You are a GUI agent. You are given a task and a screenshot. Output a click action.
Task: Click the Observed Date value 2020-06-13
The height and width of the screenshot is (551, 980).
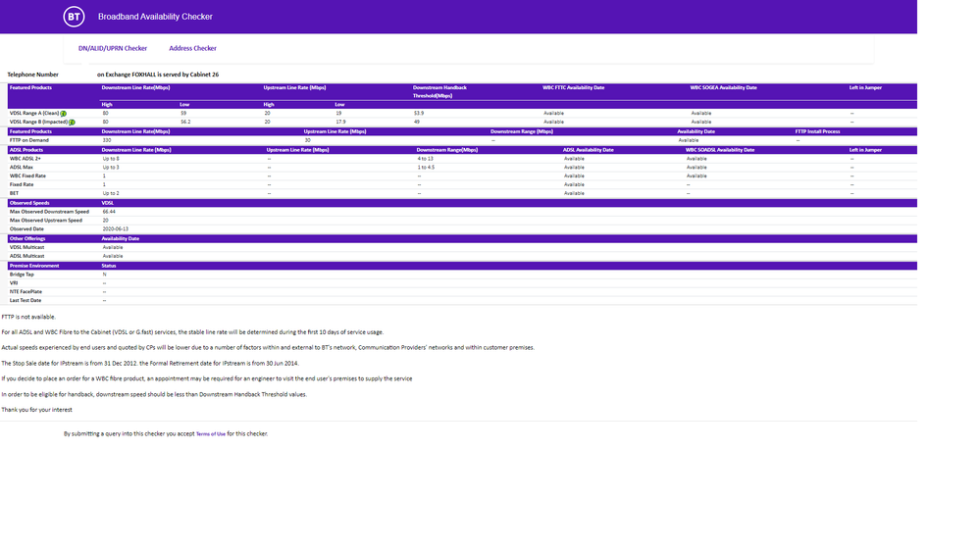coord(116,229)
